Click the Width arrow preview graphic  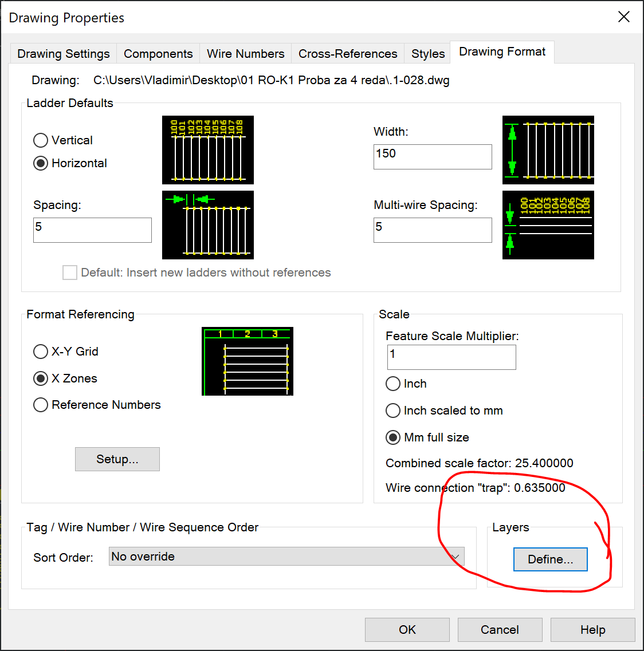click(548, 150)
